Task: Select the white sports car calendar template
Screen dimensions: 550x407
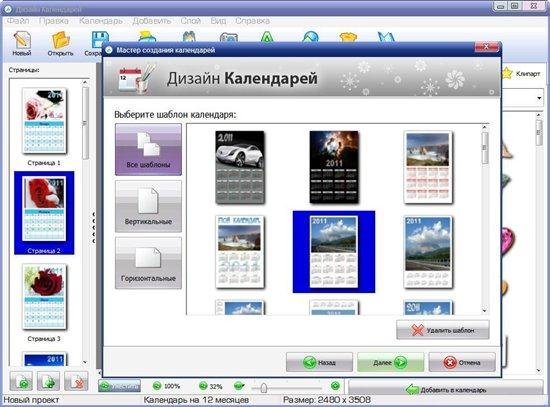Action: tap(240, 167)
